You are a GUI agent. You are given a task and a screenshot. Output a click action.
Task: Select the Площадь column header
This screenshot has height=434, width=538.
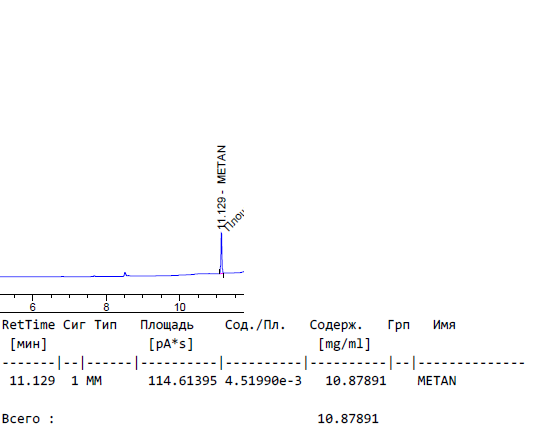(167, 325)
